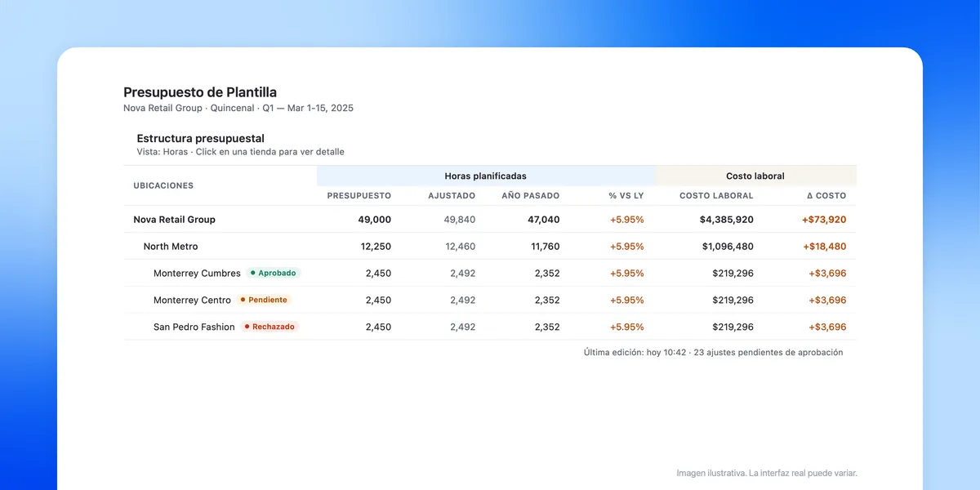
Task: Click the Presupuesto de Plantilla title
Action: 200,92
